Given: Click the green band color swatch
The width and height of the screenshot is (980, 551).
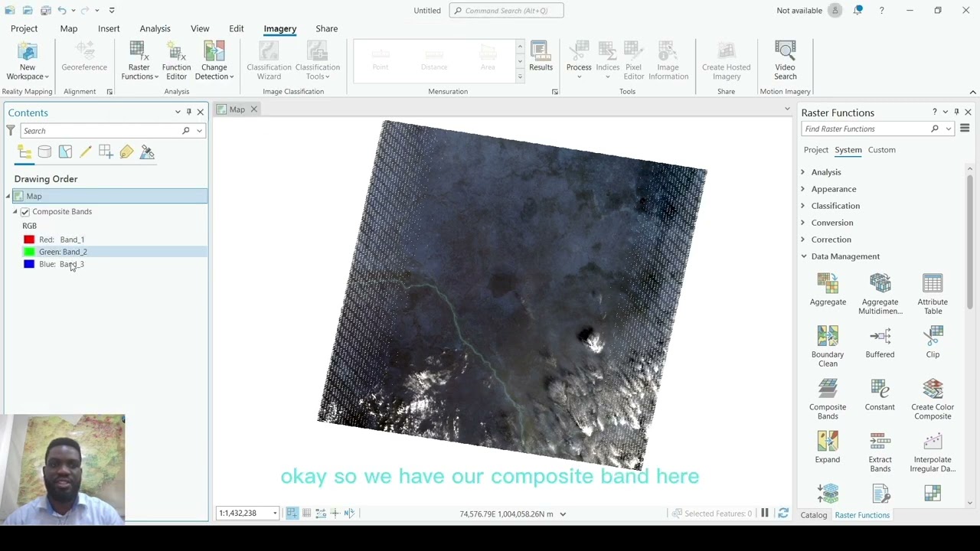Looking at the screenshot, I should [29, 252].
